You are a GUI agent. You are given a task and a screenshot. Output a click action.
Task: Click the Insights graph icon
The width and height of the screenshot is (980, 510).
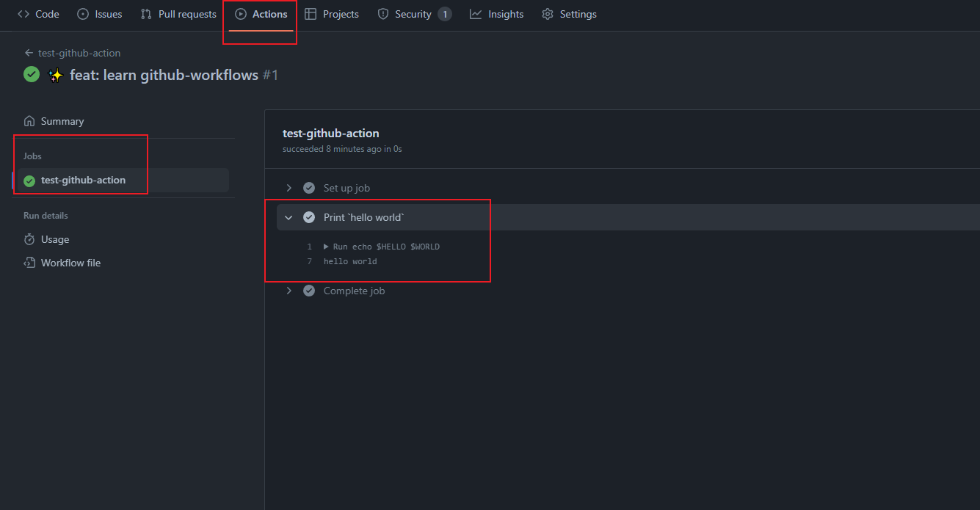click(x=476, y=14)
